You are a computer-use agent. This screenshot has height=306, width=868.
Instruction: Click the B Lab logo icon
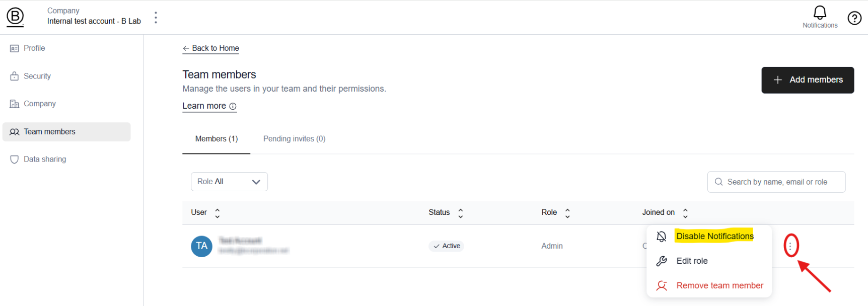tap(15, 17)
